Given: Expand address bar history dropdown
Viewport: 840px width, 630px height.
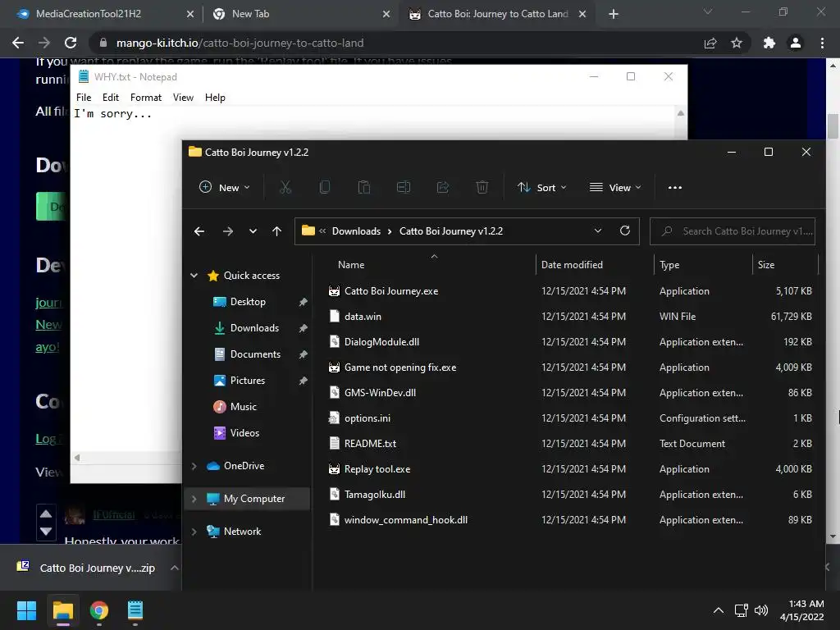Looking at the screenshot, I should point(598,231).
